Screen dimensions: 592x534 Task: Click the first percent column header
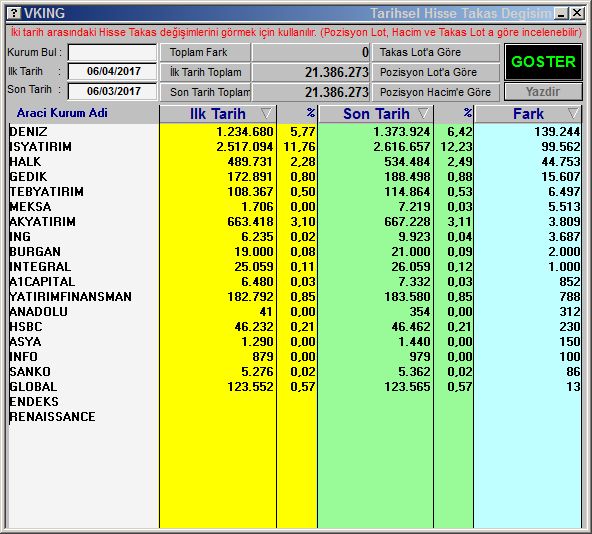(x=297, y=114)
